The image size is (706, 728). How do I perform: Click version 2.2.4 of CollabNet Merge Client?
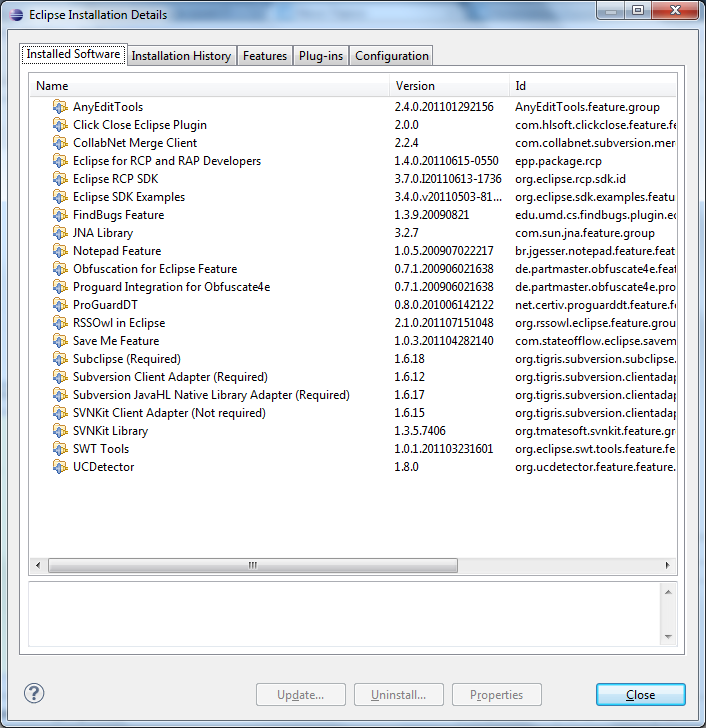point(407,143)
